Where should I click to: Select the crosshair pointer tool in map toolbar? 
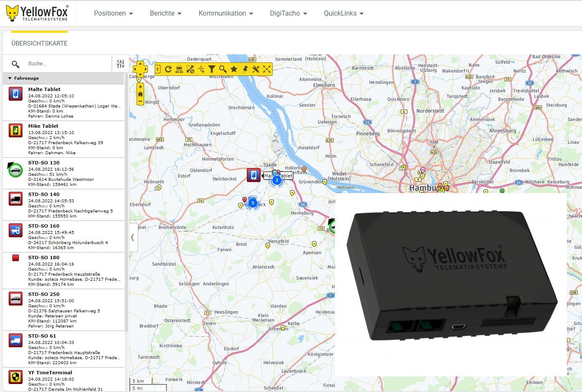tap(201, 69)
